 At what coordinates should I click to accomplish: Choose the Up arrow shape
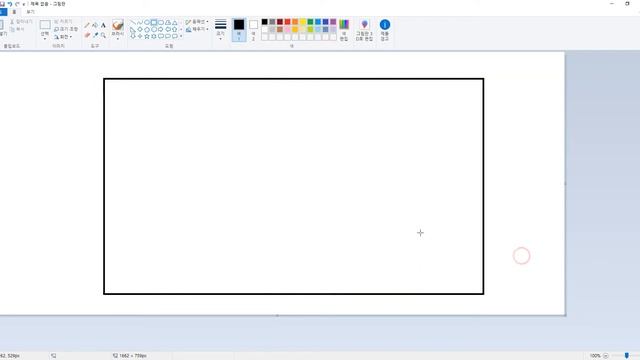point(175,29)
